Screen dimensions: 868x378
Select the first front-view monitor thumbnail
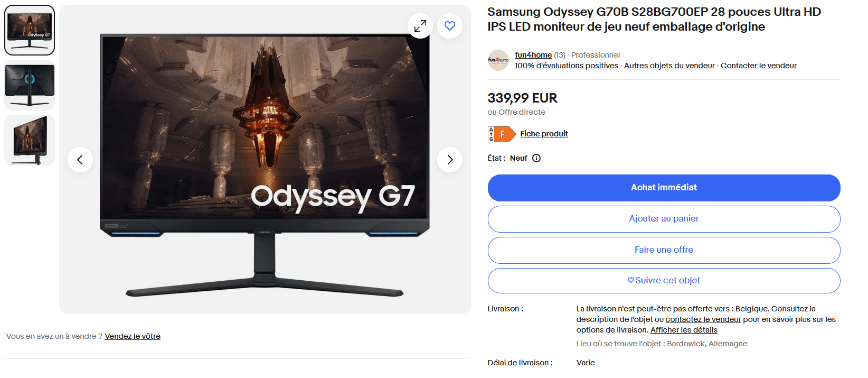30,30
